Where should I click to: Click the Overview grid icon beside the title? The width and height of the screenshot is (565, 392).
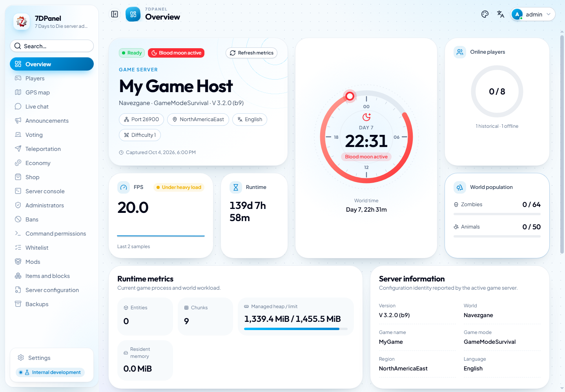(133, 15)
